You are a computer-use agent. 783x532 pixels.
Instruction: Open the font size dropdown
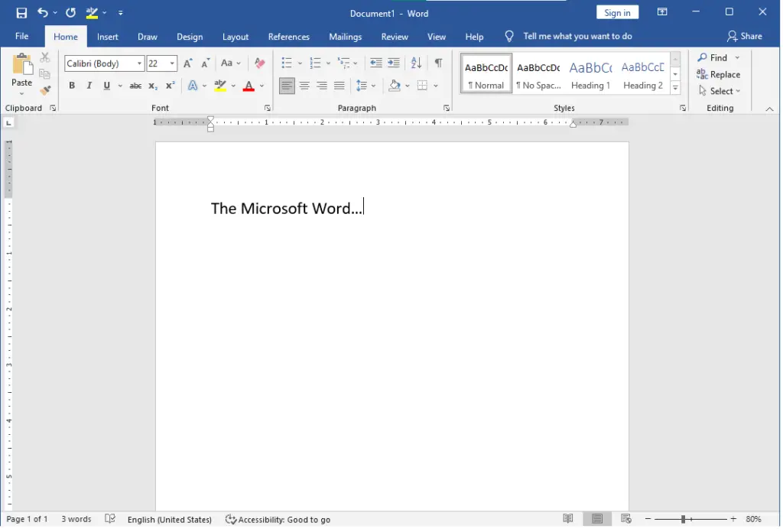173,63
